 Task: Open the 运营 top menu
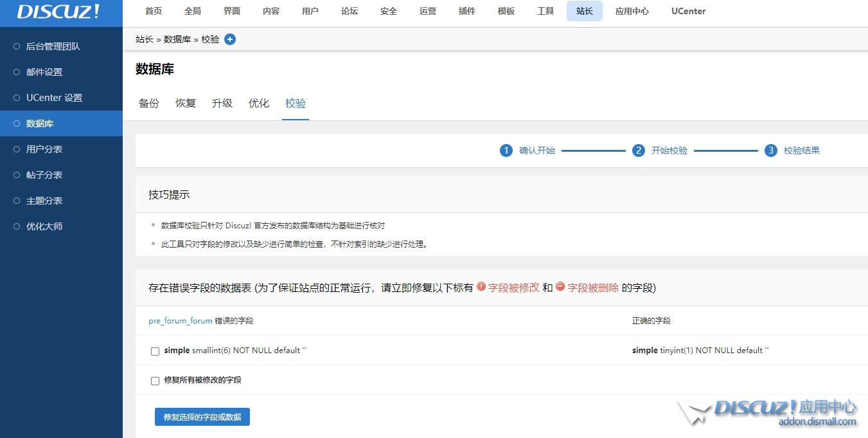point(428,11)
